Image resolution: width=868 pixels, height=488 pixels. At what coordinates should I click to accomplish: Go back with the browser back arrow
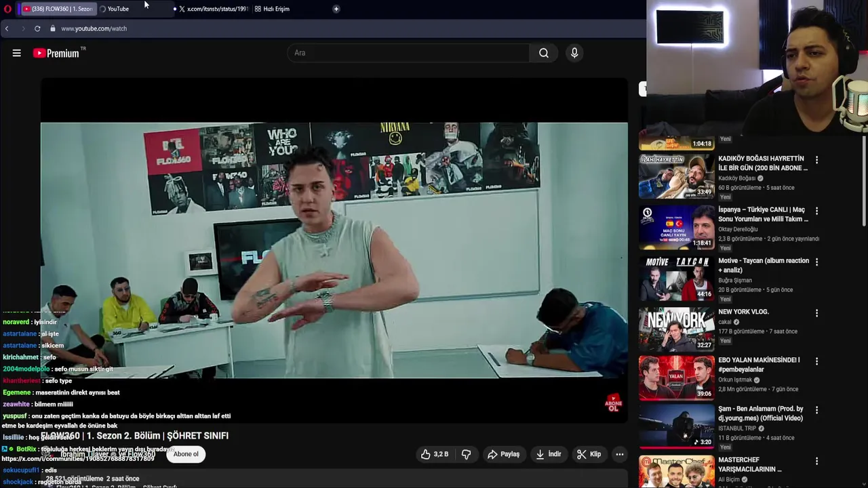click(x=7, y=28)
